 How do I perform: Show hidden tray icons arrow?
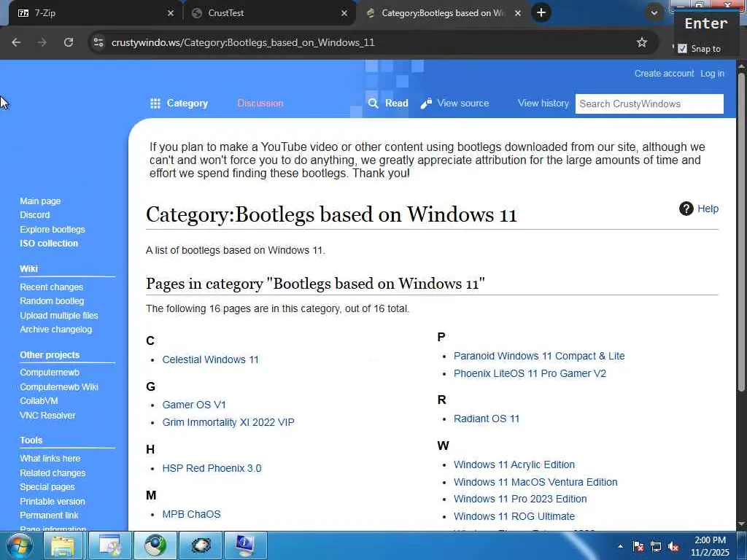click(x=620, y=546)
